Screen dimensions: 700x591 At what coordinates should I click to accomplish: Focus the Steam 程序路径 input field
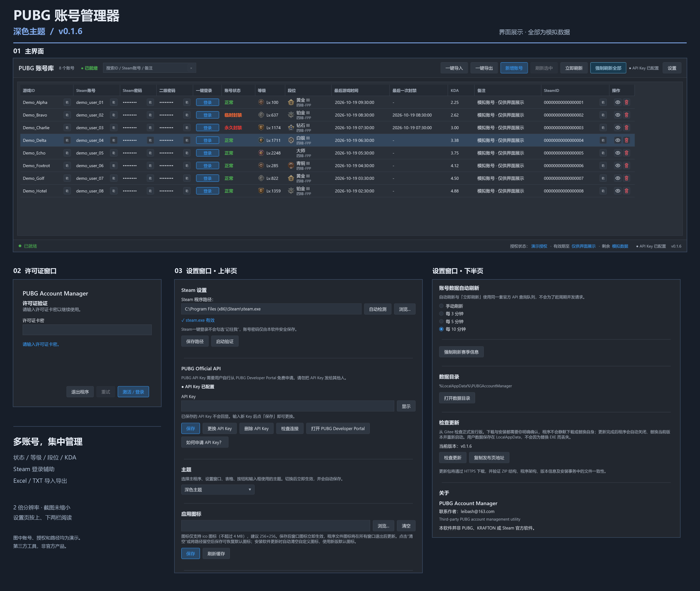(271, 309)
